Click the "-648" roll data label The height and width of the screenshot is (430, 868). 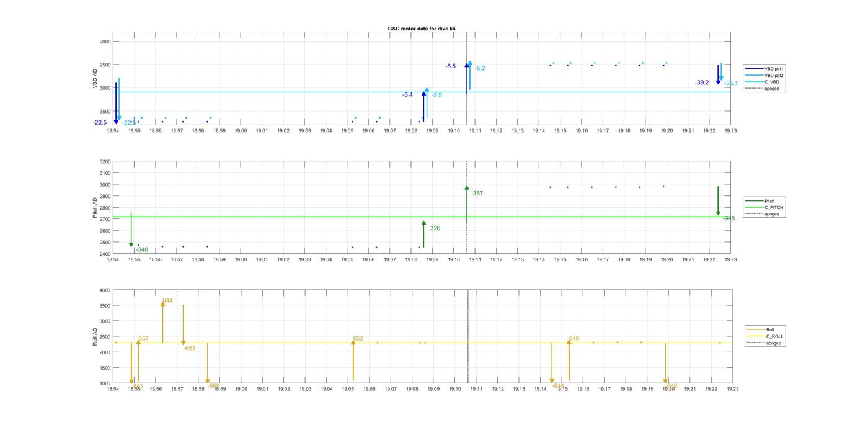[x=671, y=386]
